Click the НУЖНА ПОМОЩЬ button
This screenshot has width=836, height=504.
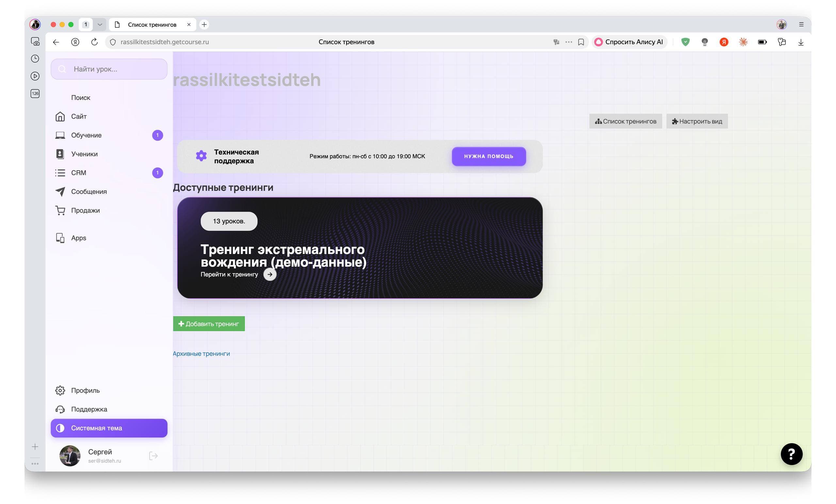489,156
